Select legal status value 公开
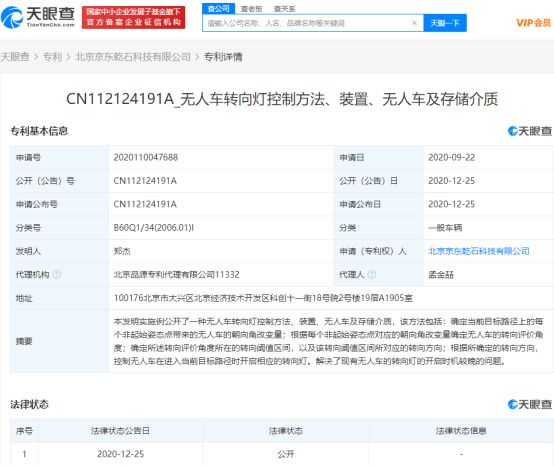The image size is (554, 466). pos(286,454)
